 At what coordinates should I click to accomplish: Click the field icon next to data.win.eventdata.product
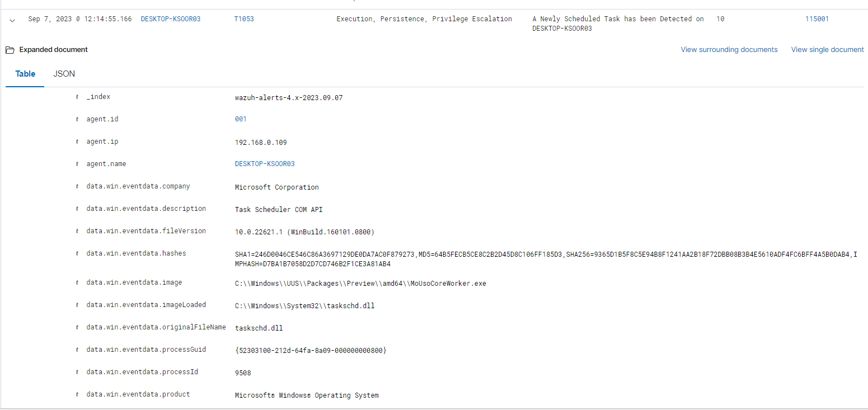[x=77, y=394]
